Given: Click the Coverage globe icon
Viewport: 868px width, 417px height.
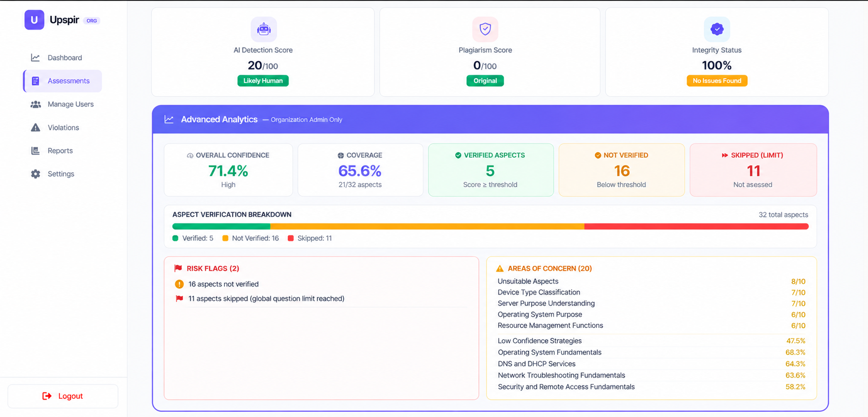Looking at the screenshot, I should pyautogui.click(x=340, y=155).
